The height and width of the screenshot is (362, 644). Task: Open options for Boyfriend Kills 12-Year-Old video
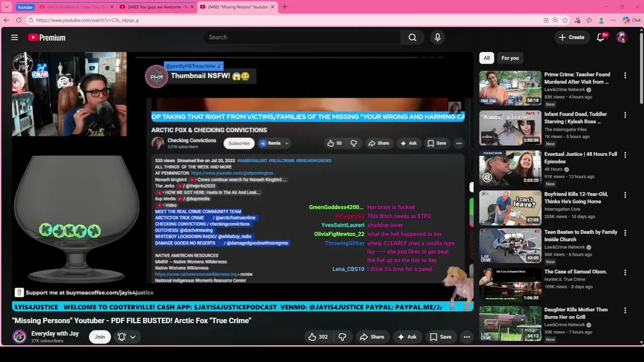(625, 195)
